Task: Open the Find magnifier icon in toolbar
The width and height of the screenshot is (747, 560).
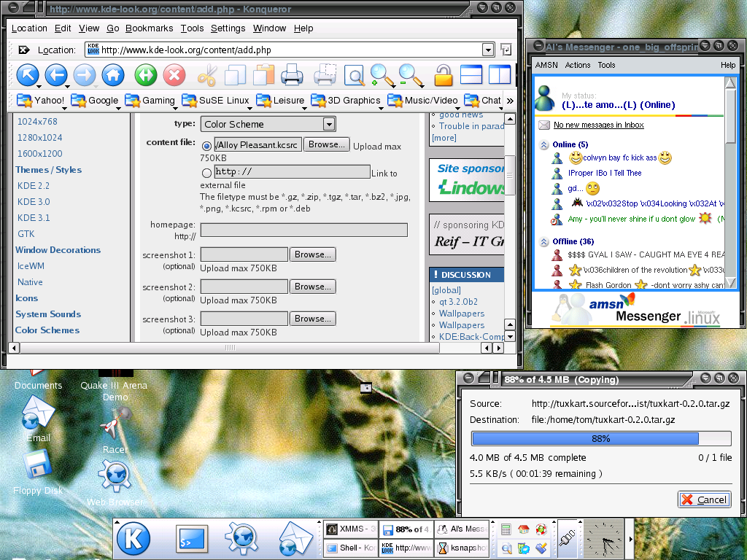Action: pyautogui.click(x=354, y=75)
